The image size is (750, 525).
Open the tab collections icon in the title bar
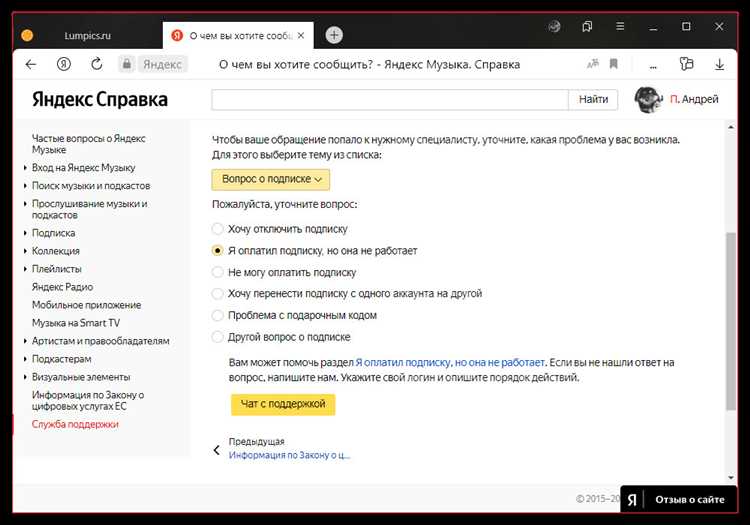point(587,26)
